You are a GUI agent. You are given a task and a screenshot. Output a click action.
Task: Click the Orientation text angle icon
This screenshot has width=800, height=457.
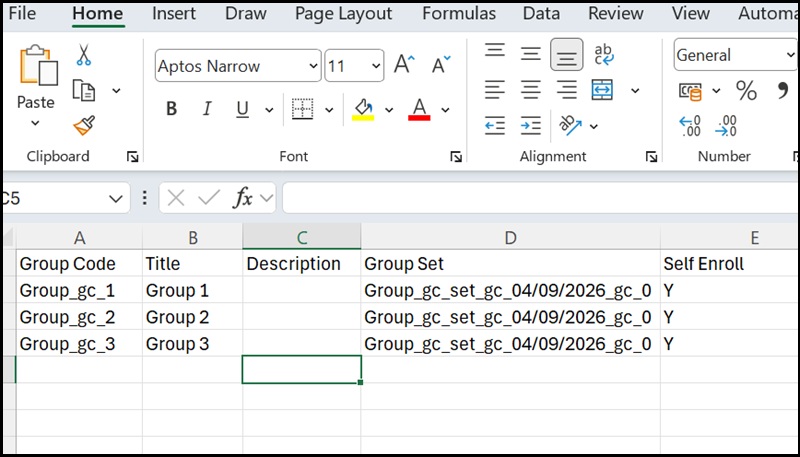pyautogui.click(x=570, y=125)
